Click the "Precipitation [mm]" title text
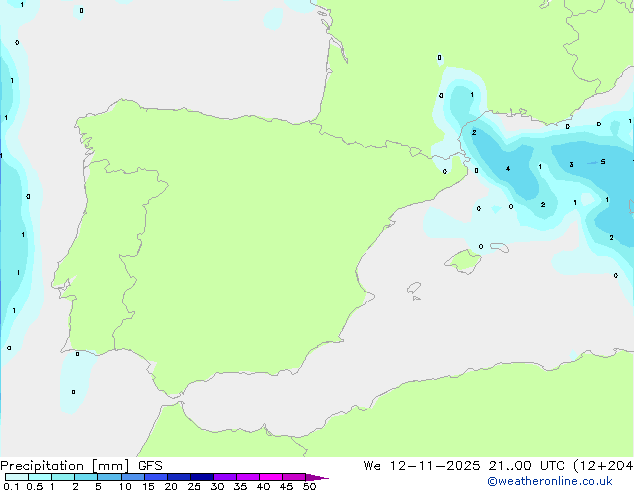The height and width of the screenshot is (490, 634). pos(65,466)
